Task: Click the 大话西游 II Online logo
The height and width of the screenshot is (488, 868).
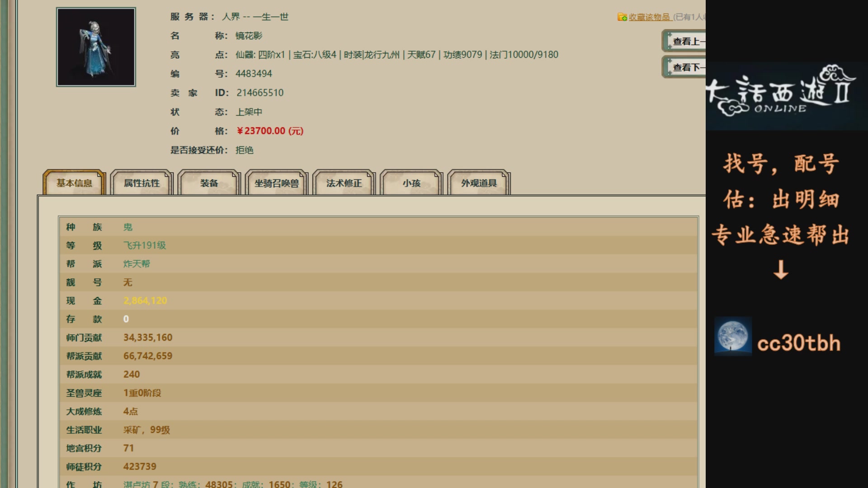Action: point(781,92)
